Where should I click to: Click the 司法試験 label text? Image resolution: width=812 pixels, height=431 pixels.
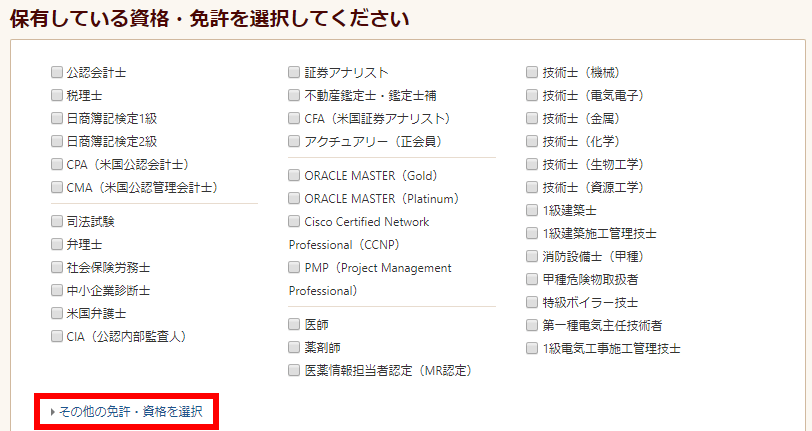coord(91,222)
